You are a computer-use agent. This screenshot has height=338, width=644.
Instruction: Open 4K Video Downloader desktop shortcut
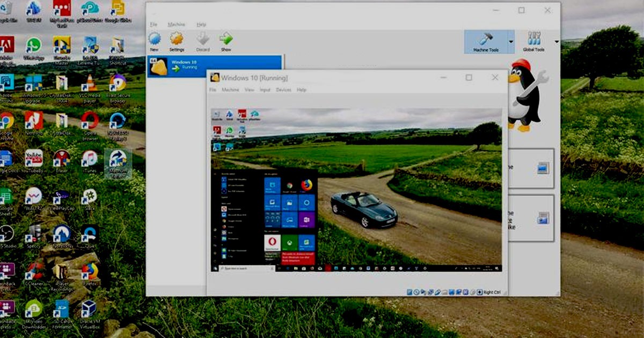pyautogui.click(x=33, y=314)
